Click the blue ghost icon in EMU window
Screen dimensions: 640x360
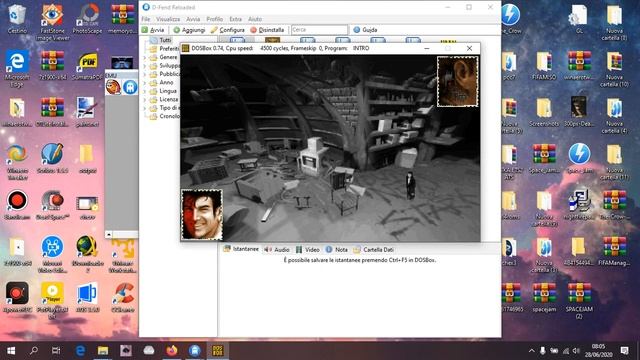[x=130, y=87]
